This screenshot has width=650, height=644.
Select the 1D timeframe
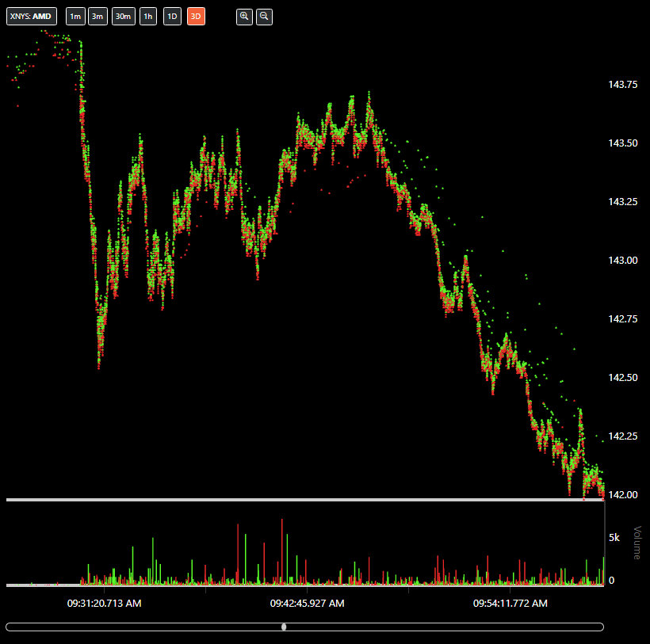(x=172, y=17)
